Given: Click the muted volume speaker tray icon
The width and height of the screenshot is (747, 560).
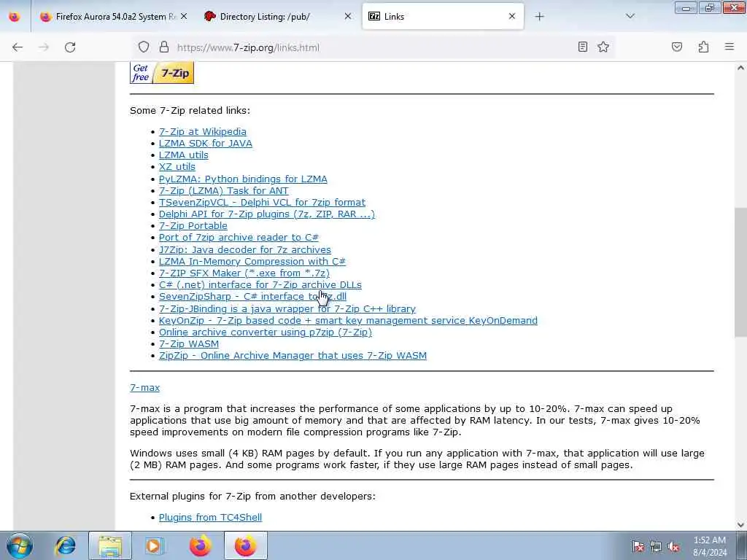Looking at the screenshot, I should (673, 547).
